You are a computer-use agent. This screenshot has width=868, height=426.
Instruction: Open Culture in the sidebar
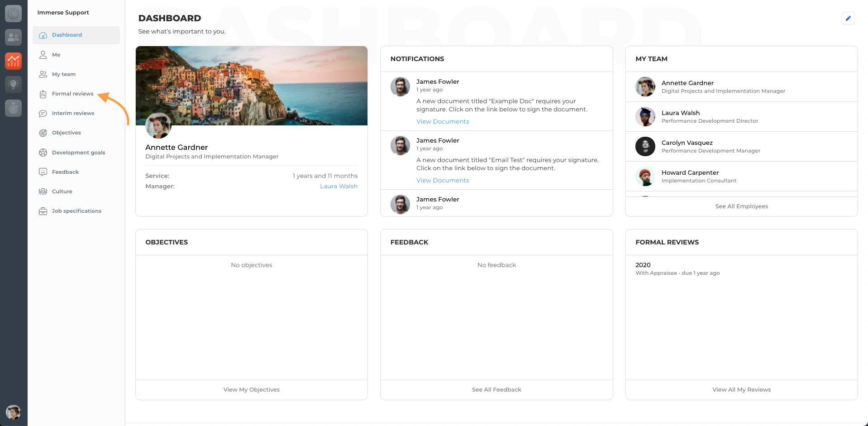coord(76,191)
